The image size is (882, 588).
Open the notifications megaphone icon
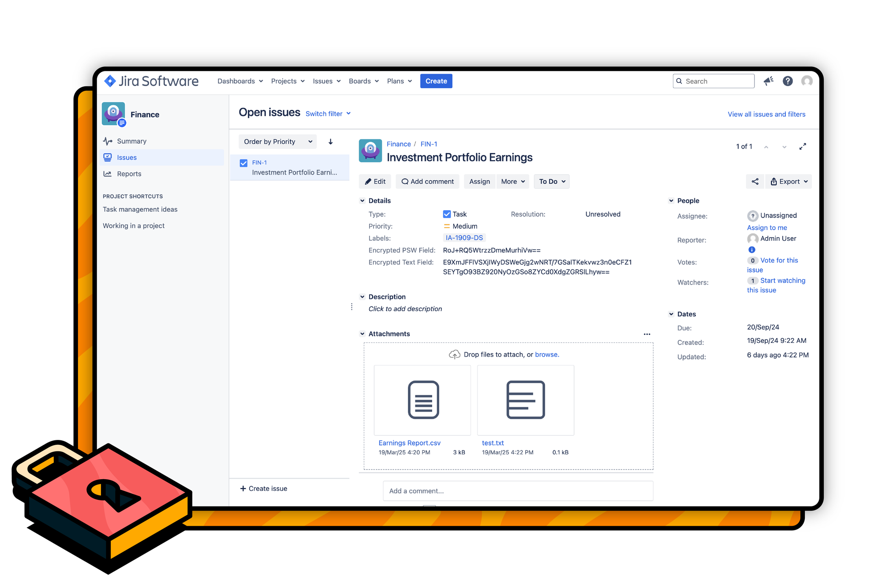(769, 81)
